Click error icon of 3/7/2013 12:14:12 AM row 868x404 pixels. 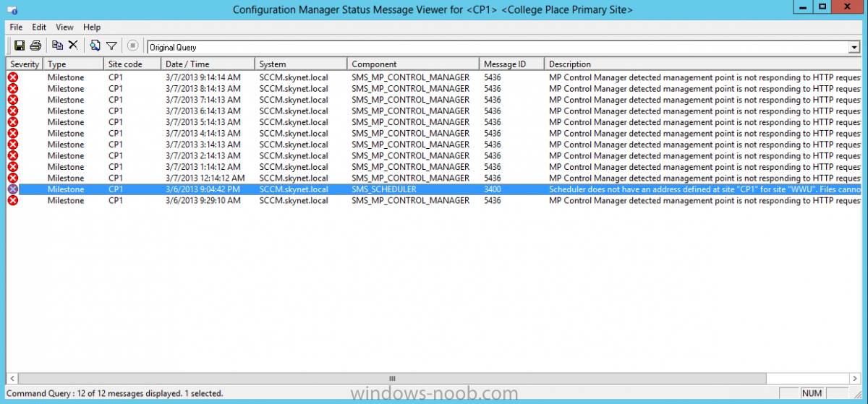(x=13, y=179)
